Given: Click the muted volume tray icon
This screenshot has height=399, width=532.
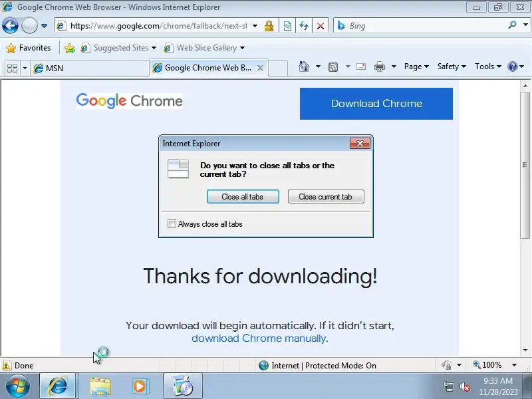Looking at the screenshot, I should coord(464,386).
